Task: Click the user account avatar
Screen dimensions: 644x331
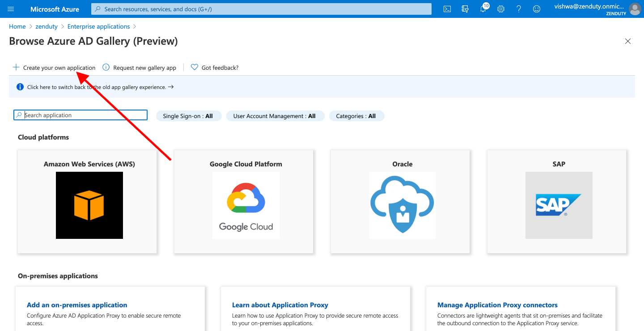Action: 635,9
